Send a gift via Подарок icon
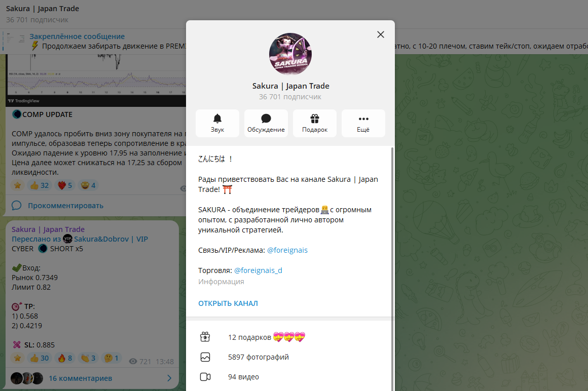Screen dimensions: 588x391 315,123
